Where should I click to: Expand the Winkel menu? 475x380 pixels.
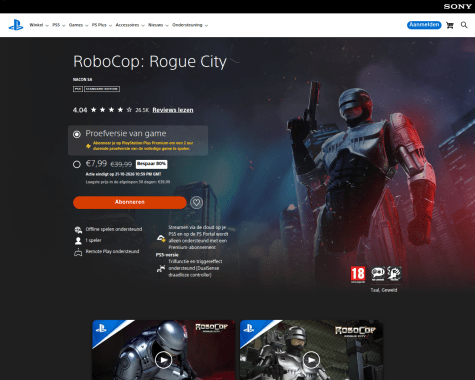(x=39, y=25)
